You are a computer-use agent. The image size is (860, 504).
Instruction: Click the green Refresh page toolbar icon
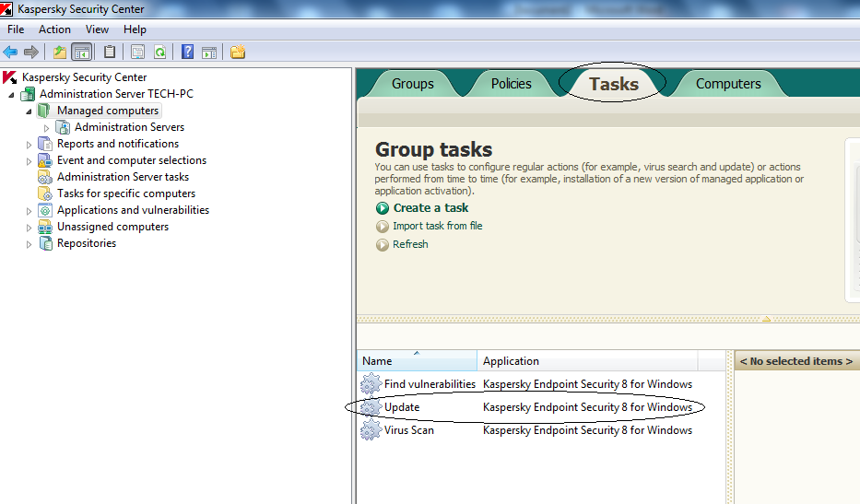[x=159, y=53]
